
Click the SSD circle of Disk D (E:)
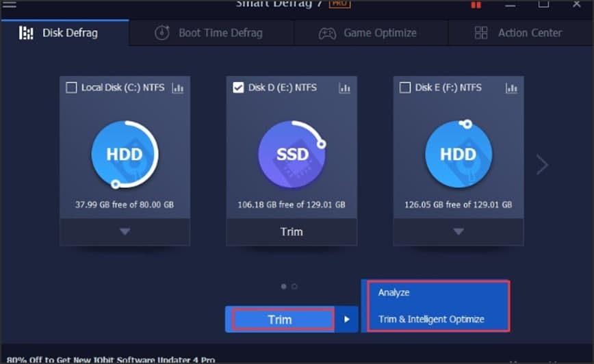point(292,154)
